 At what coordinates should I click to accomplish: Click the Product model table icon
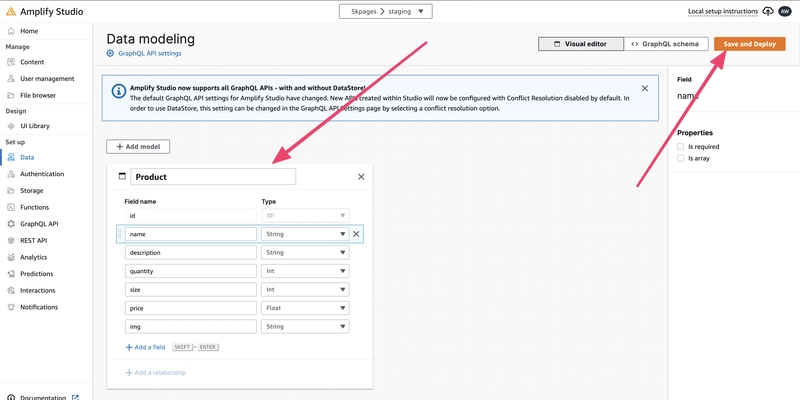tap(122, 177)
